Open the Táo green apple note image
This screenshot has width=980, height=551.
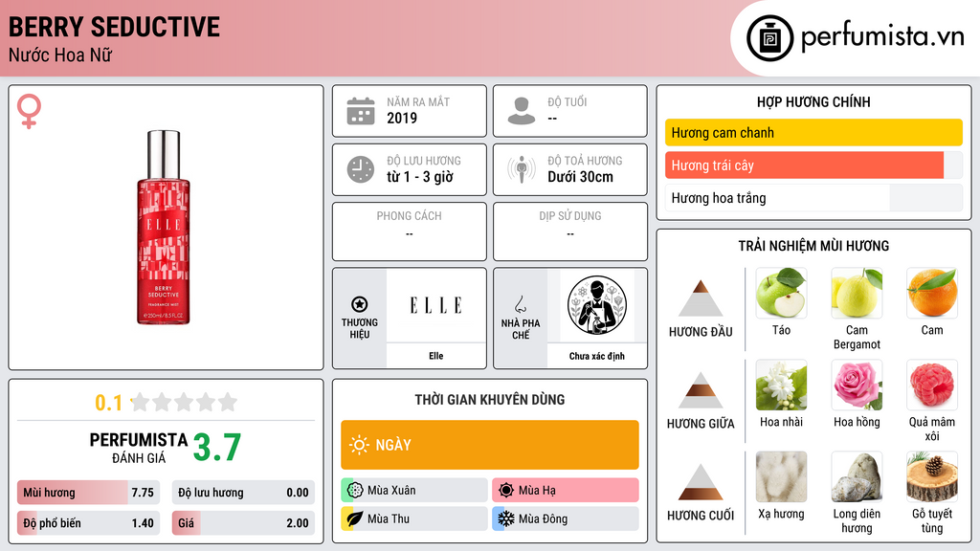click(781, 293)
